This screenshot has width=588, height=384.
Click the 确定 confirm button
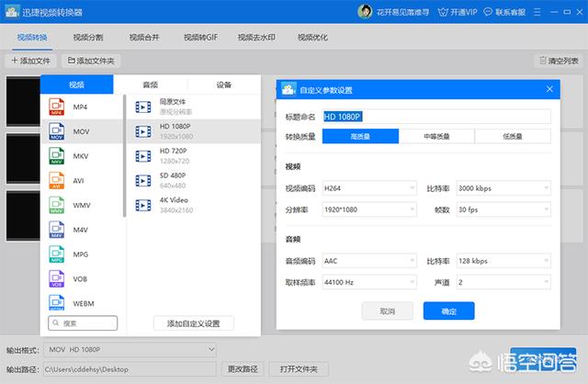click(x=448, y=311)
